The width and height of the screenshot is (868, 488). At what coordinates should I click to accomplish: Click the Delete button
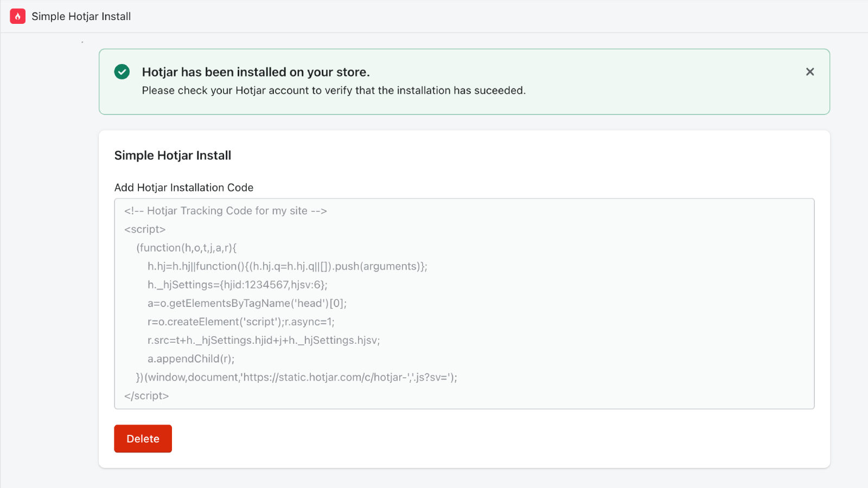(143, 438)
